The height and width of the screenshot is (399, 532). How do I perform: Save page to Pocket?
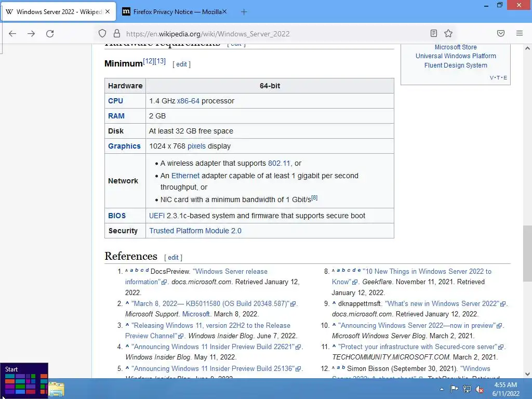pyautogui.click(x=501, y=33)
